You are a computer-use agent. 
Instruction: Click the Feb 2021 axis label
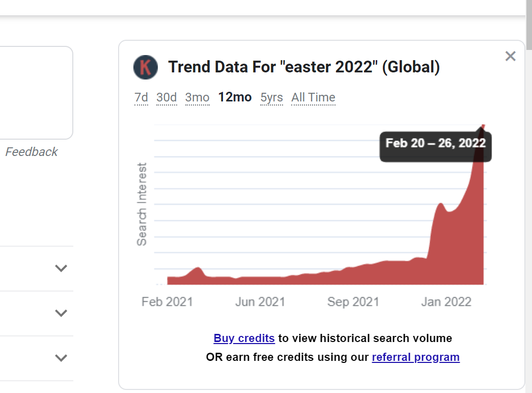coord(167,302)
